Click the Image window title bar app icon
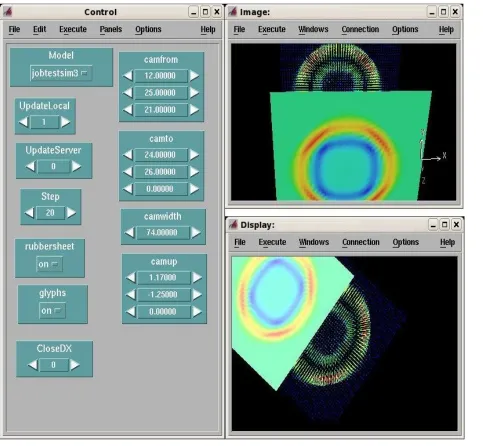The width and height of the screenshot is (483, 446). click(232, 12)
